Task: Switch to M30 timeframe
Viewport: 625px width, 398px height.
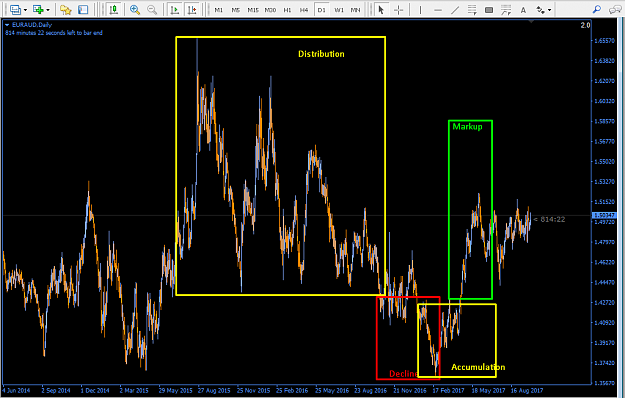Action: coord(270,10)
